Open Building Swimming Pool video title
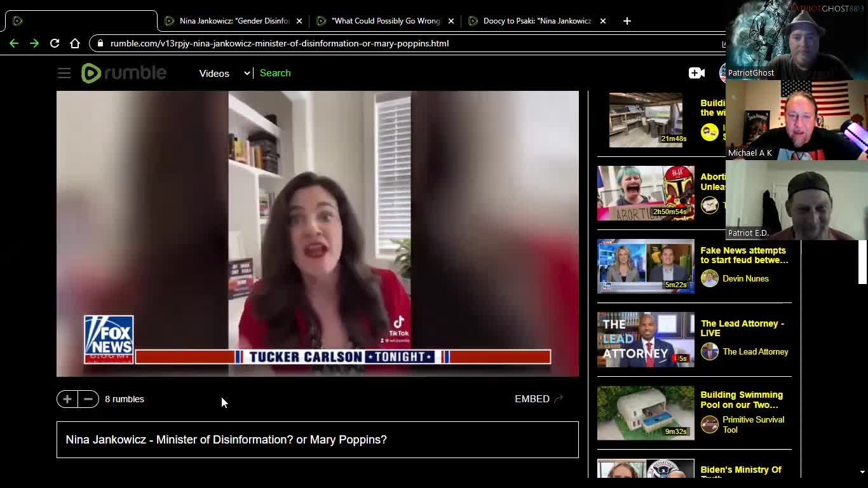The width and height of the screenshot is (868, 488). pos(742,400)
